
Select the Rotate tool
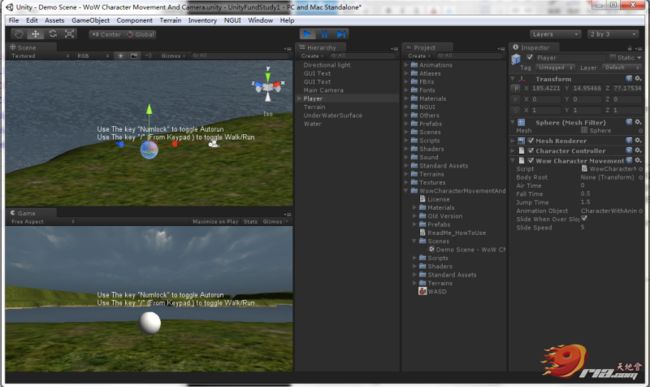point(53,34)
